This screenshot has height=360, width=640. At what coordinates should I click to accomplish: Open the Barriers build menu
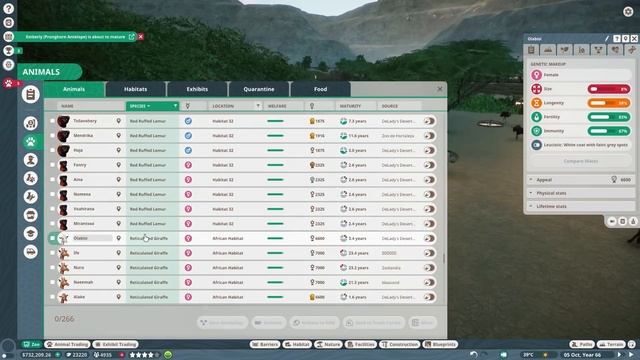coord(265,344)
